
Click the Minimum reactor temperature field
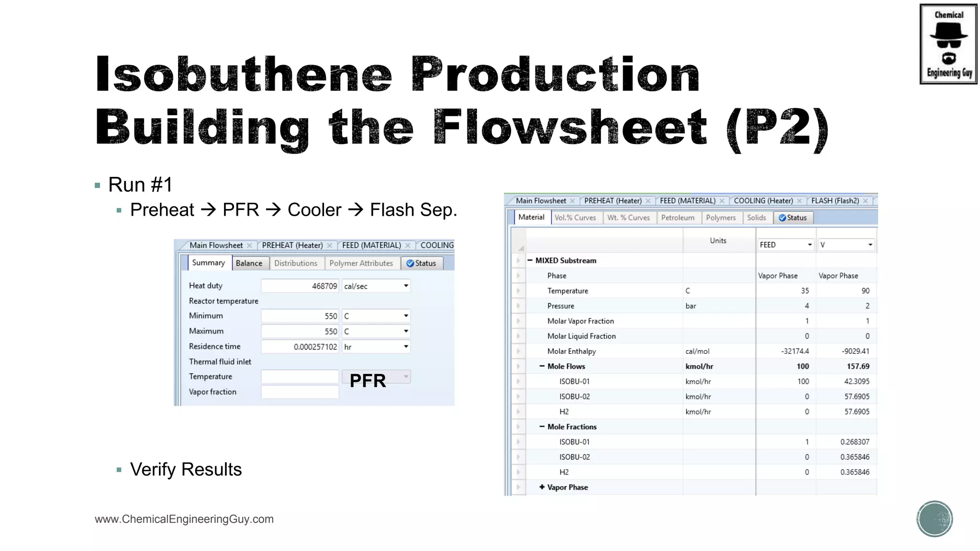coord(300,316)
